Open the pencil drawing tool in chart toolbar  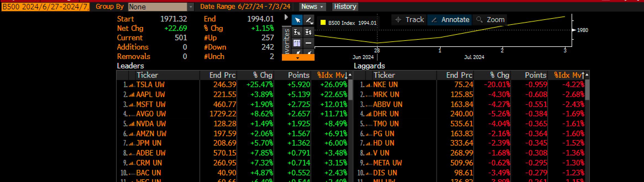coord(309,20)
